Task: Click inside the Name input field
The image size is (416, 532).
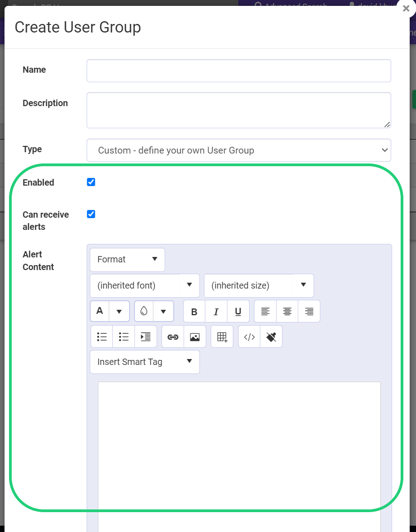Action: click(239, 70)
